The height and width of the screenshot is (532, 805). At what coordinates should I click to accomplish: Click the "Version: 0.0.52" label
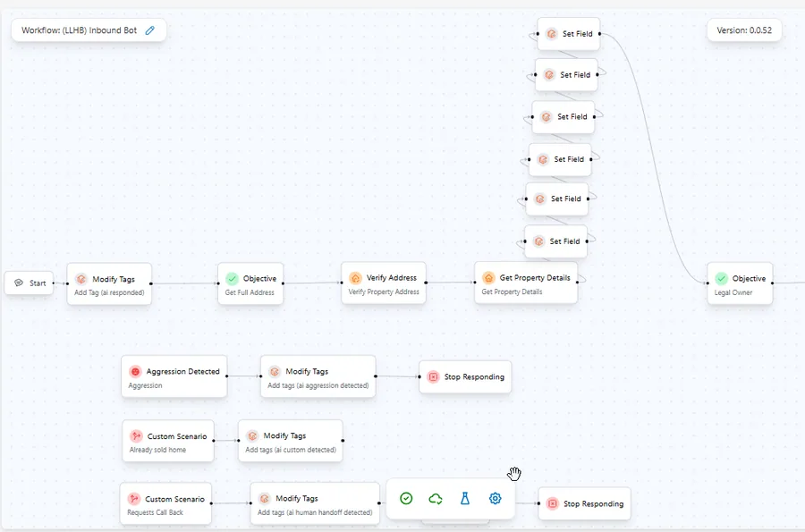[x=744, y=30]
